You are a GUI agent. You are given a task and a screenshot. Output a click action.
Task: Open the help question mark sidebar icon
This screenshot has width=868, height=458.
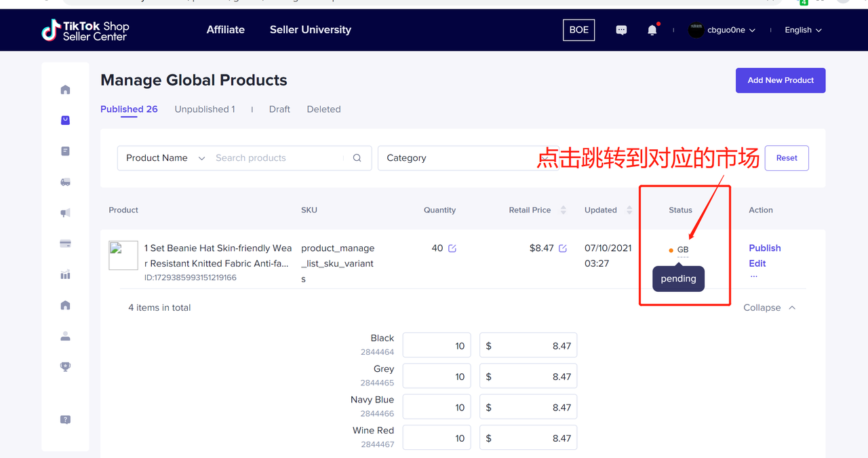65,419
